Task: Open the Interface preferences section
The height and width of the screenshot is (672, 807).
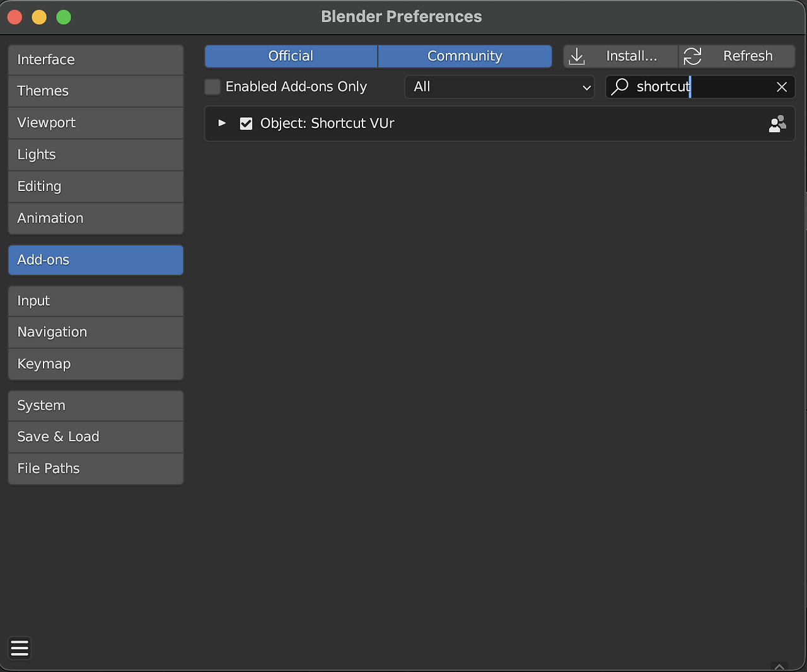Action: (95, 60)
